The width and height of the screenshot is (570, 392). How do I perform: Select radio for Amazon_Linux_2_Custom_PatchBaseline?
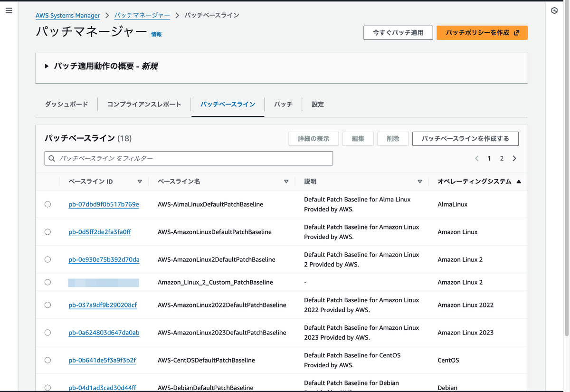[47, 282]
